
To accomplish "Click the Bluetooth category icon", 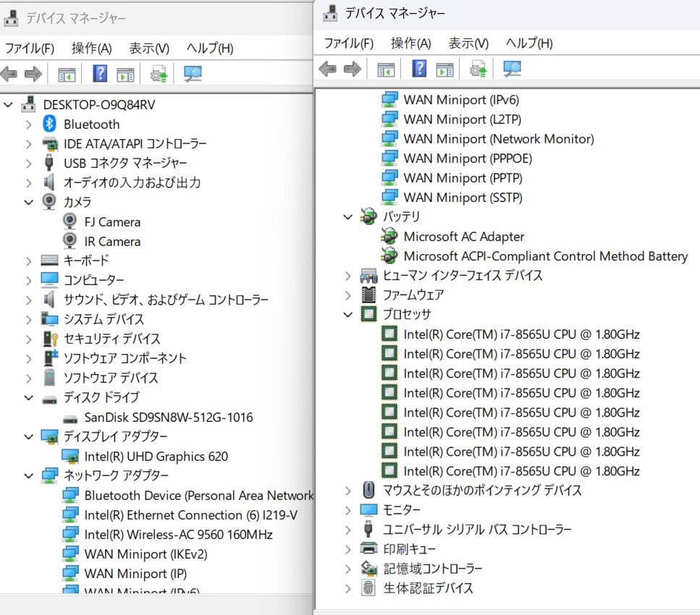I will (49, 124).
